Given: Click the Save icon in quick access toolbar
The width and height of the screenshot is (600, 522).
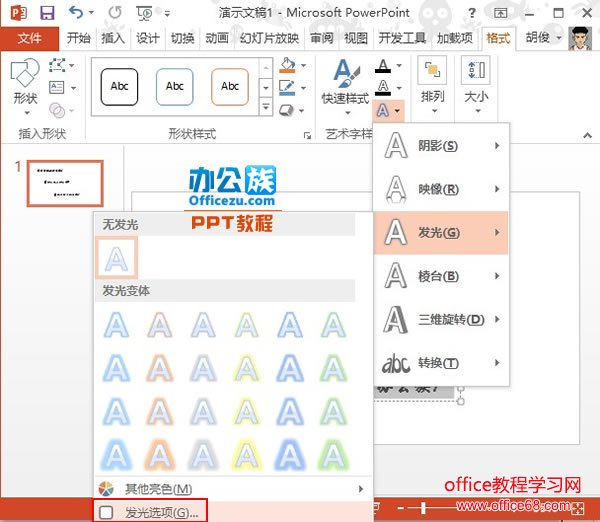Looking at the screenshot, I should (x=47, y=13).
